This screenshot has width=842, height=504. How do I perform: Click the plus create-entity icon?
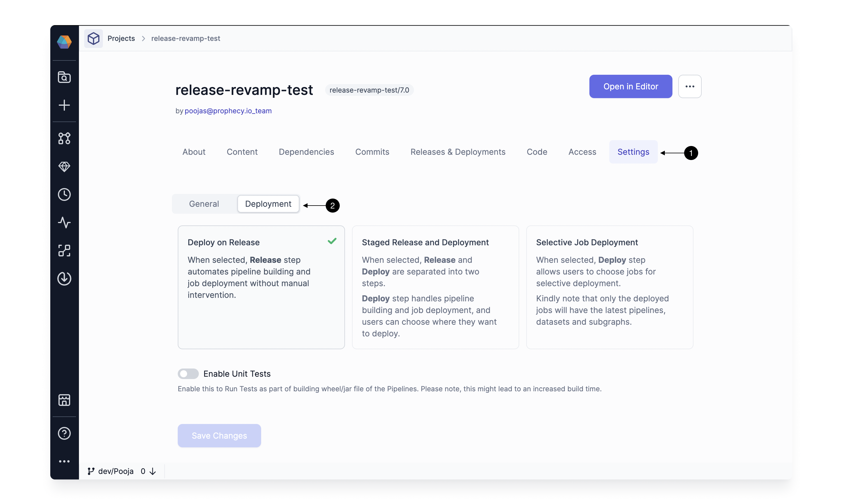pyautogui.click(x=64, y=105)
